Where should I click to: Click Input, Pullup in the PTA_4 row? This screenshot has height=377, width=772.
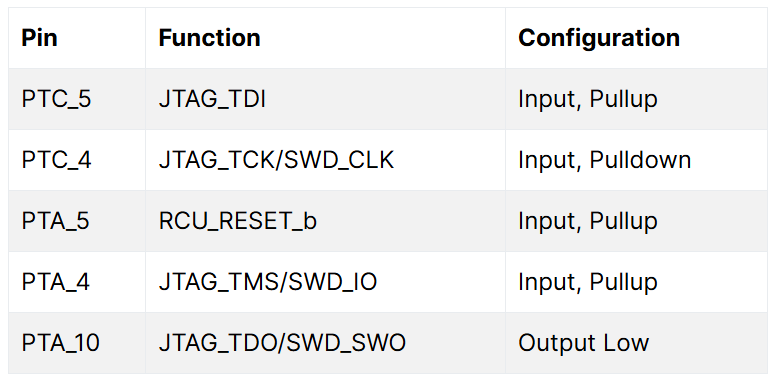[x=587, y=283]
